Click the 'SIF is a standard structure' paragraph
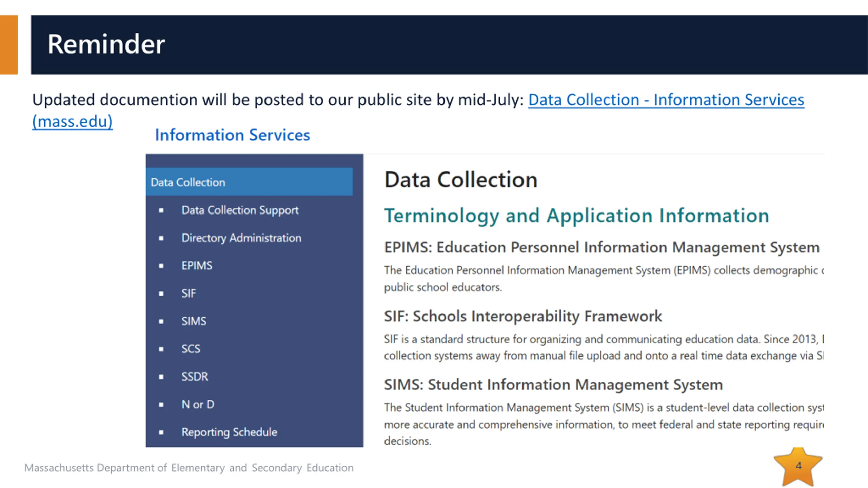This screenshot has height=488, width=868. pos(604,347)
